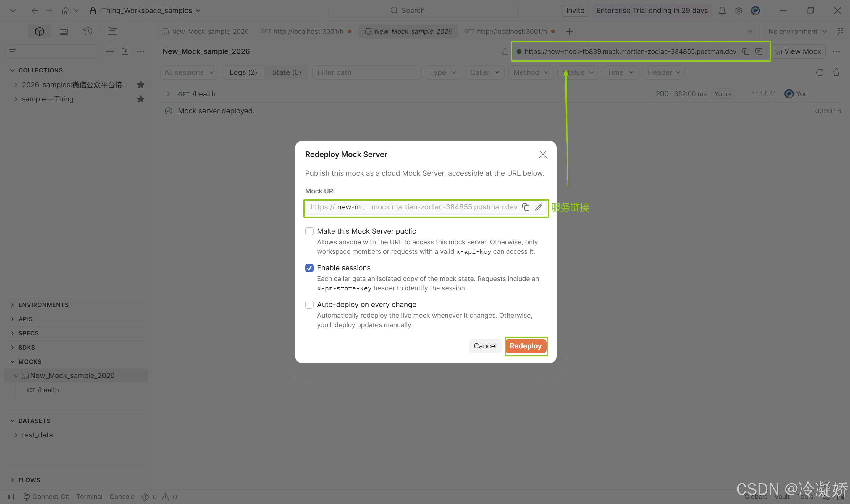The image size is (850, 504).
Task: Click the import icon beside sidebar plus
Action: click(x=125, y=52)
